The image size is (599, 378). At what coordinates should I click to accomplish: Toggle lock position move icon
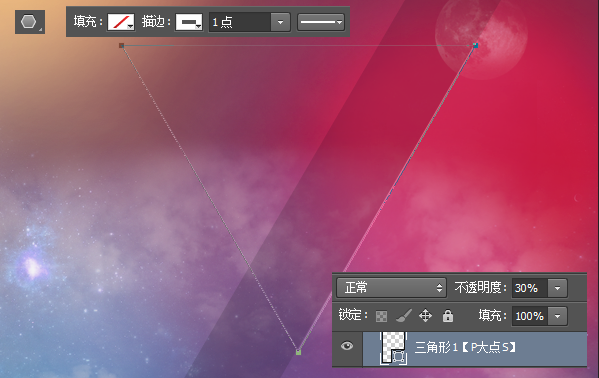coord(425,316)
